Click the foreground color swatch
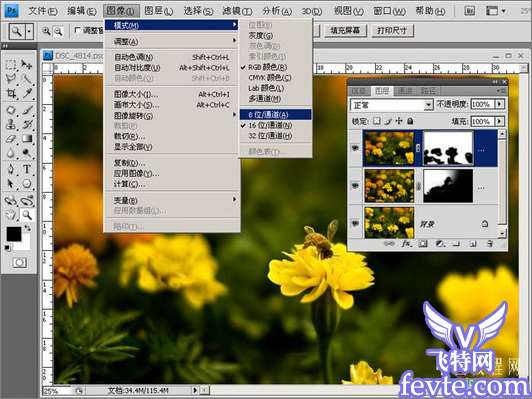Screen dimensions: 532x399 tap(14, 234)
